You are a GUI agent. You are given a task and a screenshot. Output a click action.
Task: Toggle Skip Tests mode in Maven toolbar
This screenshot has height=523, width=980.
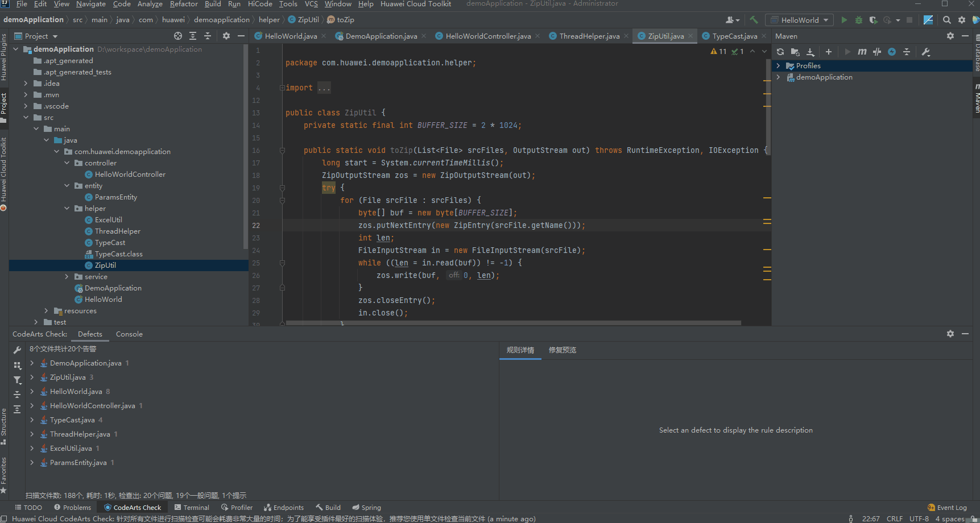click(x=892, y=52)
